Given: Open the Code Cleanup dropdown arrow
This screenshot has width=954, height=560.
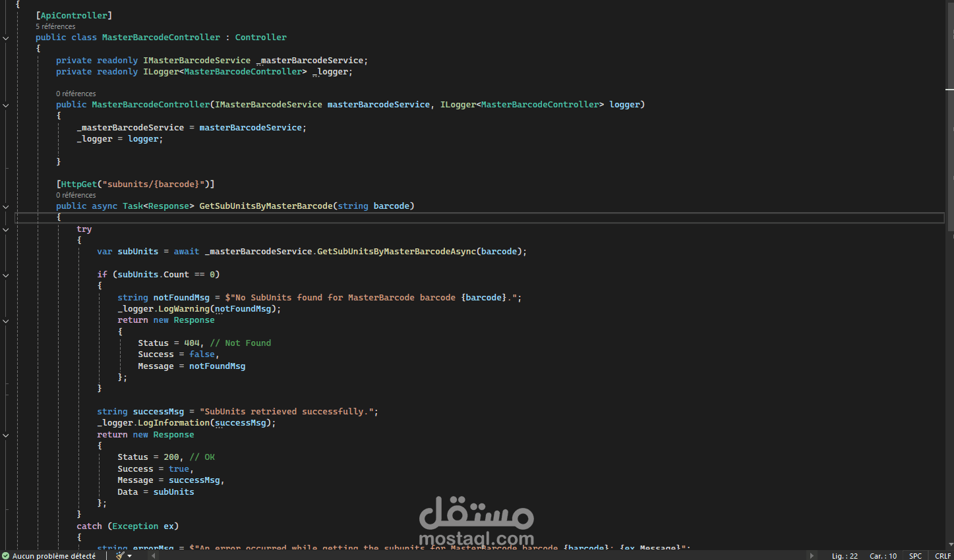Looking at the screenshot, I should coord(129,555).
